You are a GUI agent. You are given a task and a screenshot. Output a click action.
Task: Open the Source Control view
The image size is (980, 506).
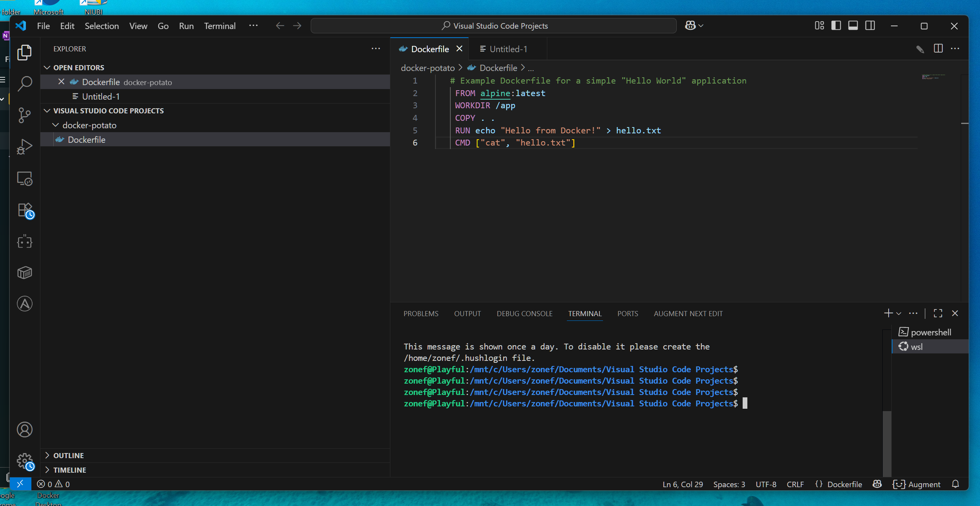click(x=25, y=115)
